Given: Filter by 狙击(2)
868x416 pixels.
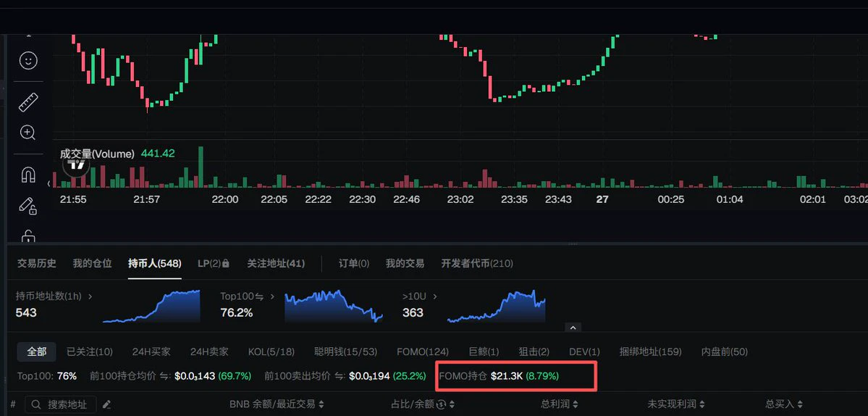Looking at the screenshot, I should click(534, 351).
